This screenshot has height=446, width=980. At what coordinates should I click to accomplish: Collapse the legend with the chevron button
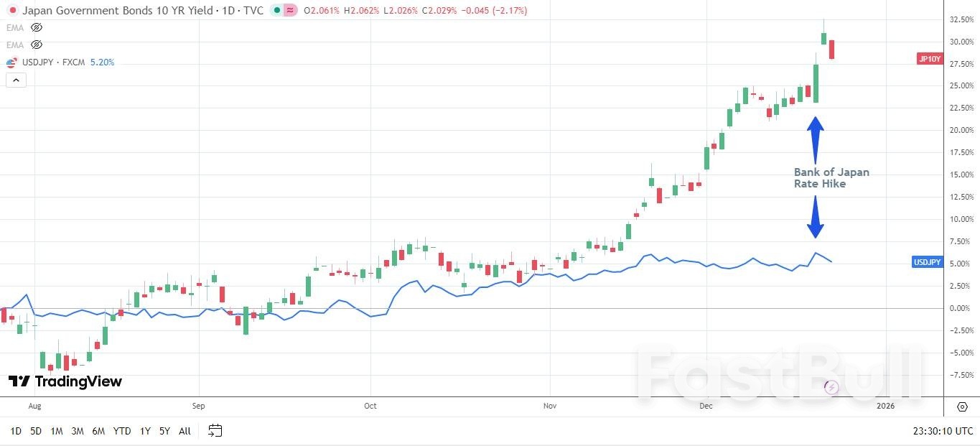[16, 80]
